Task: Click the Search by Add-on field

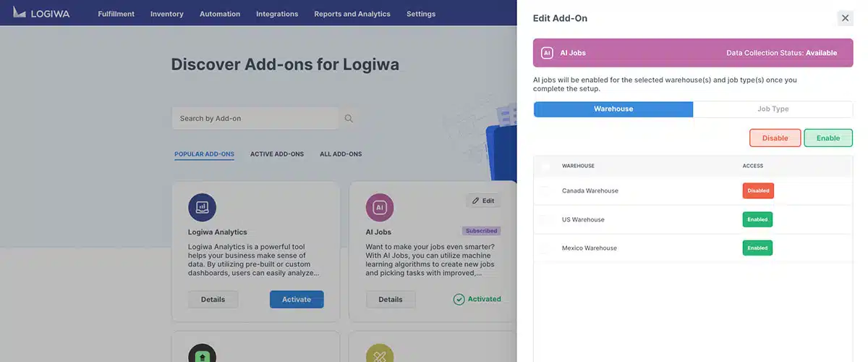Action: tap(255, 119)
